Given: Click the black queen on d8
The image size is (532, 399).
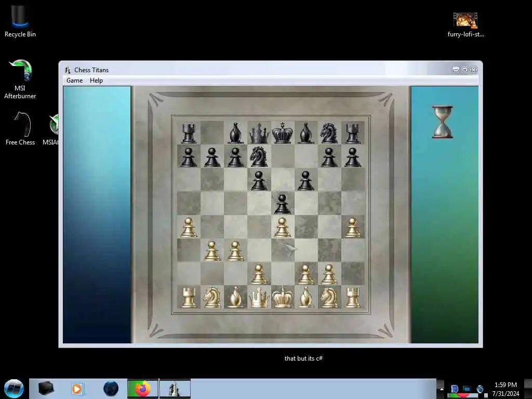Looking at the screenshot, I should tap(259, 134).
